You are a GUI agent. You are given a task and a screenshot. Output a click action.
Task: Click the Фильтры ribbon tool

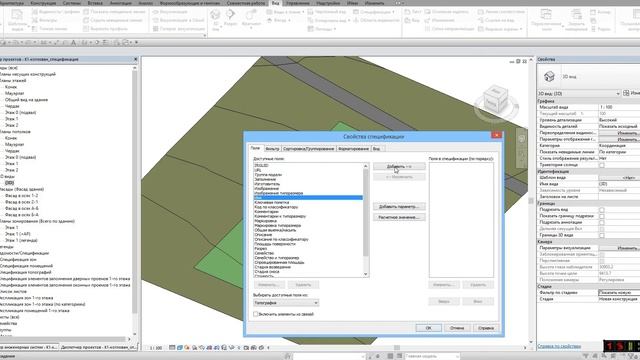(x=45, y=20)
